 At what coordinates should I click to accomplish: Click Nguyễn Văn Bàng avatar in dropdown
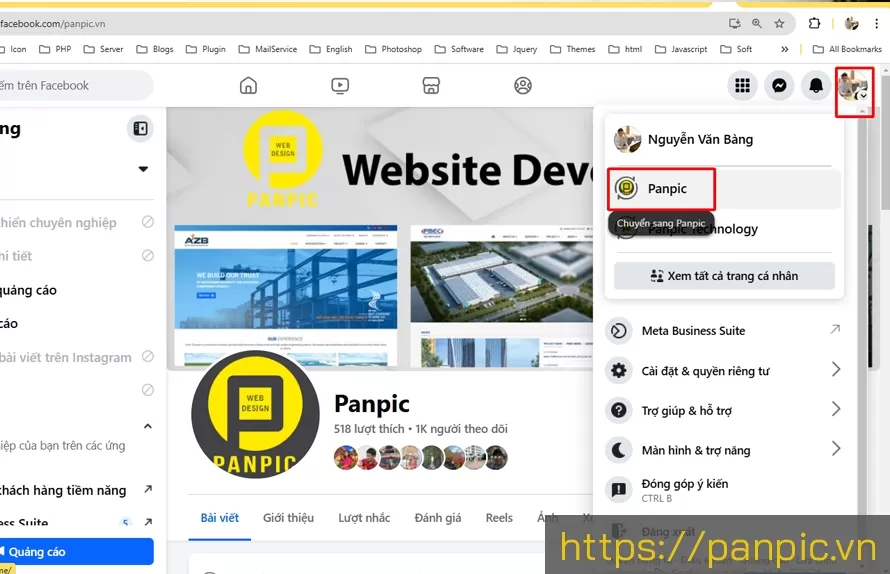pos(627,139)
